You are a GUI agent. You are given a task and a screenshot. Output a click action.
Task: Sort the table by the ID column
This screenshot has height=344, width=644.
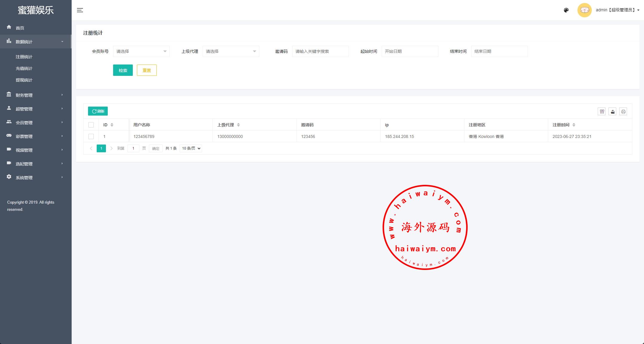click(x=112, y=125)
